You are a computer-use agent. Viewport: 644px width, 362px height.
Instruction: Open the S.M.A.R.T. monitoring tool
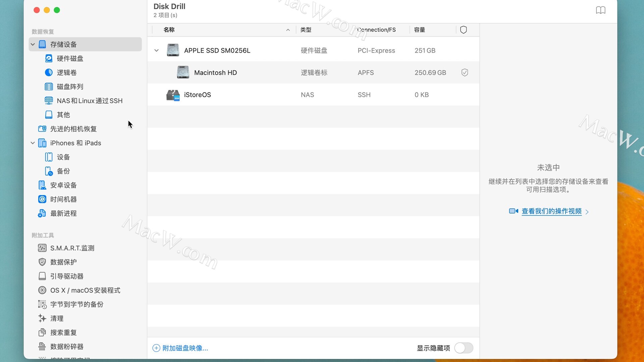tap(72, 248)
